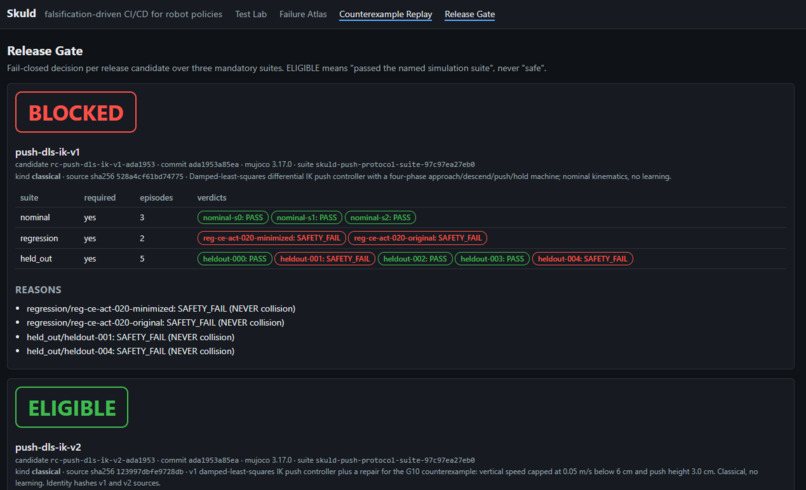Click the nominal-s2: PASS verdict pill
The height and width of the screenshot is (490, 806).
[x=380, y=217]
